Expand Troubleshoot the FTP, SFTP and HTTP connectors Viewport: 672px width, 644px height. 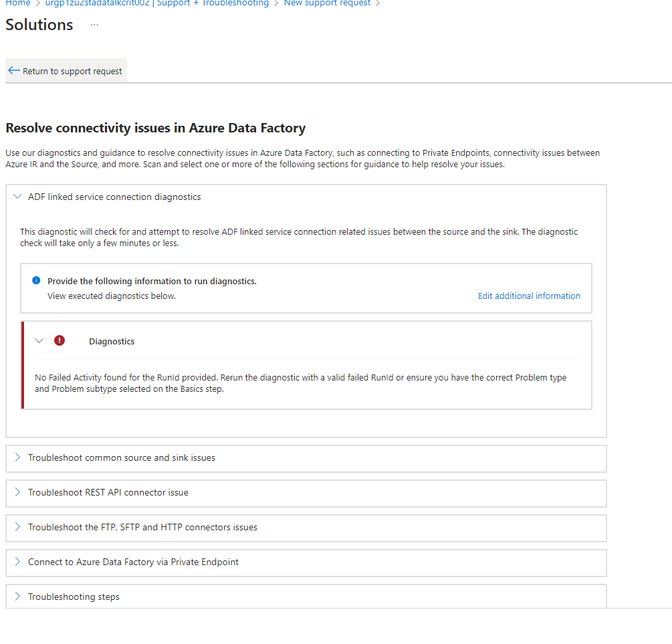(306, 528)
